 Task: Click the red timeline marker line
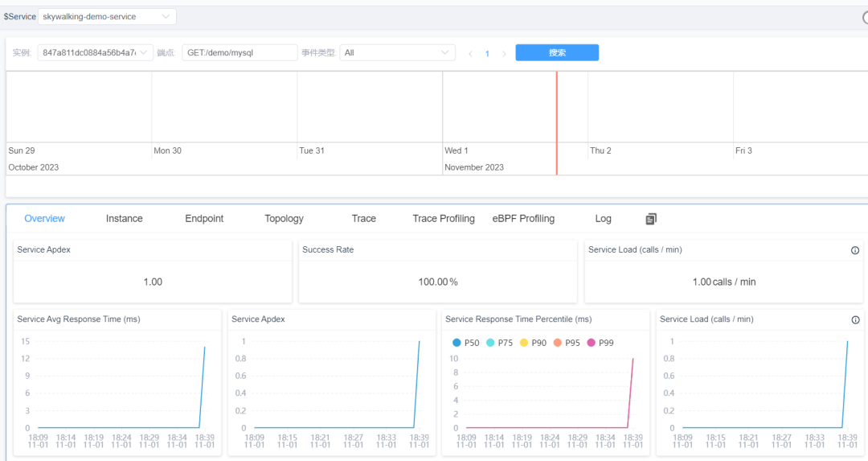tap(556, 123)
